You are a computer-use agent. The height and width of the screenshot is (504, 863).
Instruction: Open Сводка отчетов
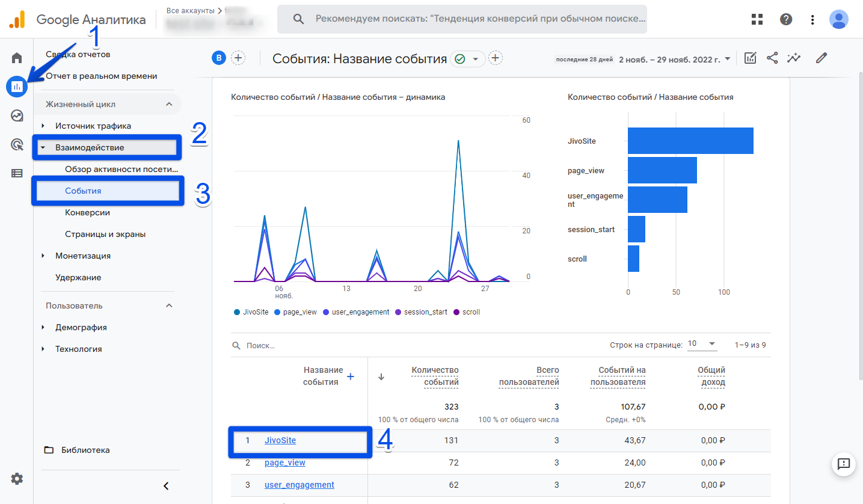[78, 54]
